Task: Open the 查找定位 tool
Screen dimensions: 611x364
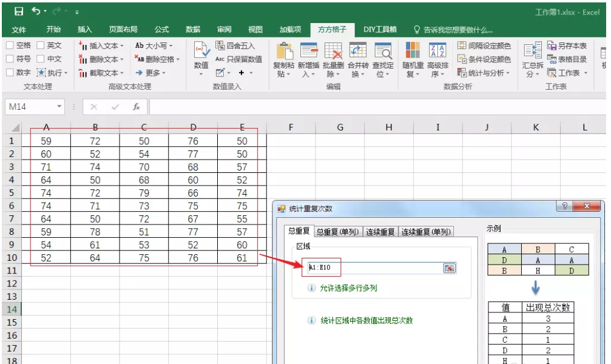Action: coord(383,52)
